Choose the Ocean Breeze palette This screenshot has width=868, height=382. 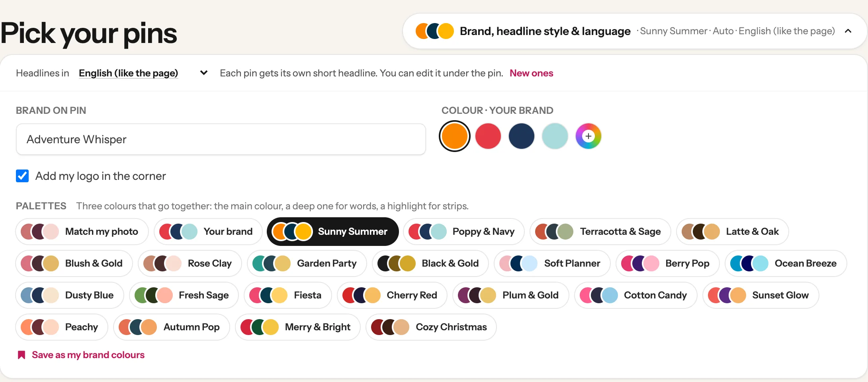pos(786,263)
